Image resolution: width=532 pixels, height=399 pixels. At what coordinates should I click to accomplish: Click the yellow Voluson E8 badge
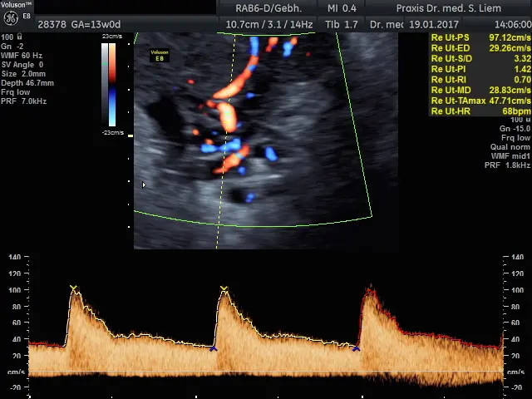point(159,56)
